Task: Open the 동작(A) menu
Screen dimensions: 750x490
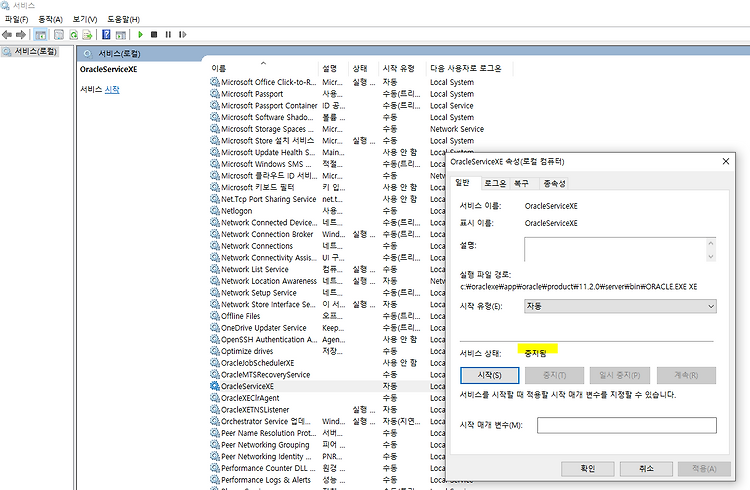Action: [50, 20]
